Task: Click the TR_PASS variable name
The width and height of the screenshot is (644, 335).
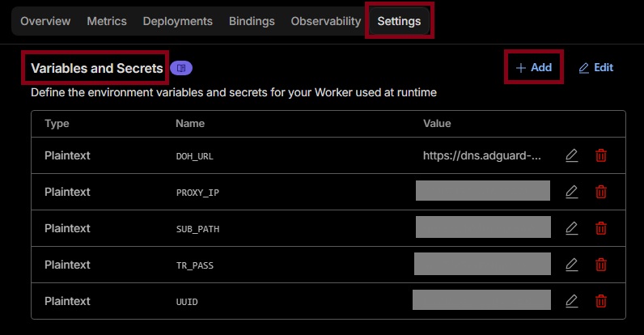Action: pos(195,265)
